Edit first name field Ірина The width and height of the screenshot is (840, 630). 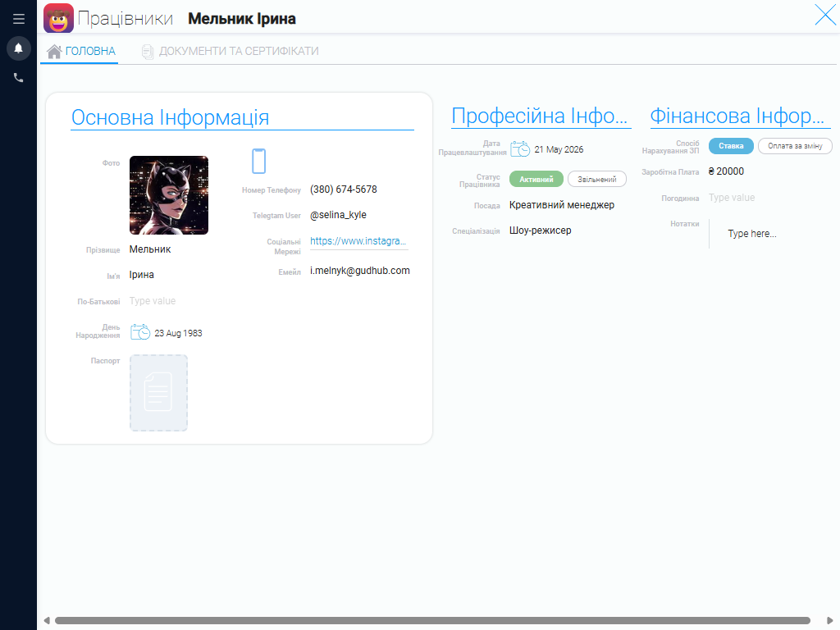[x=141, y=275]
